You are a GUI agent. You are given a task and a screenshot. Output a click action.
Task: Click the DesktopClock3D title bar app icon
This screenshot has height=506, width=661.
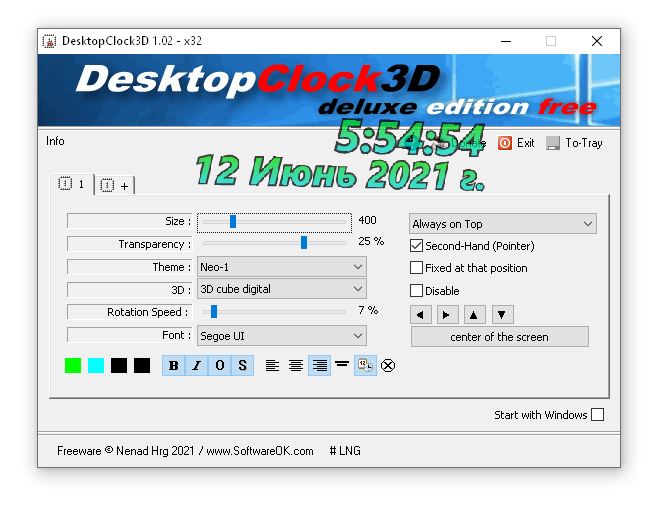(x=49, y=41)
